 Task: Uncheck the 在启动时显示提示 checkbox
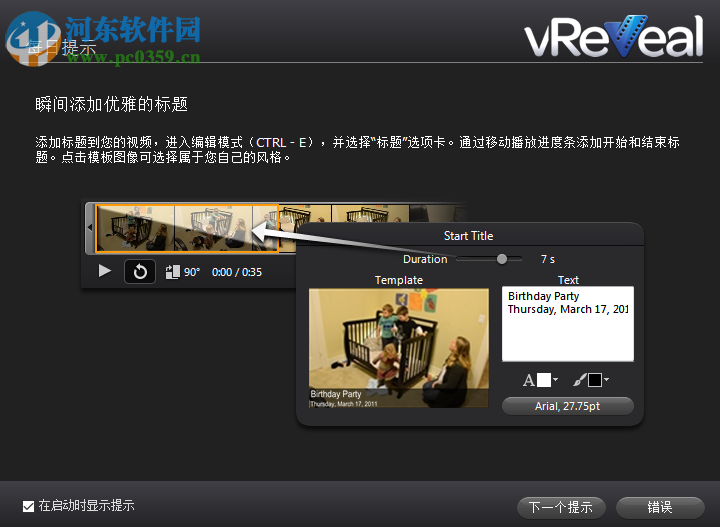(x=28, y=506)
